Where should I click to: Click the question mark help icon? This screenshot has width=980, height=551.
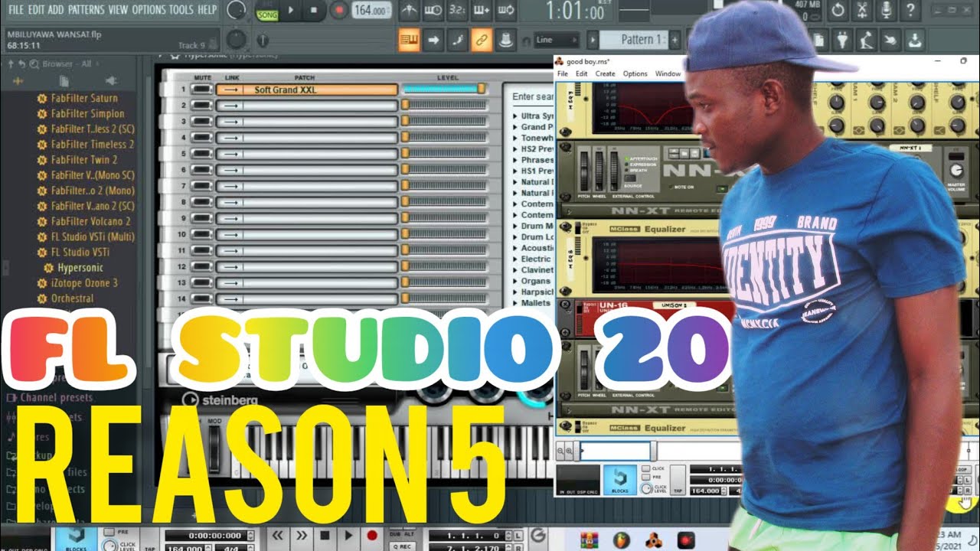(910, 10)
